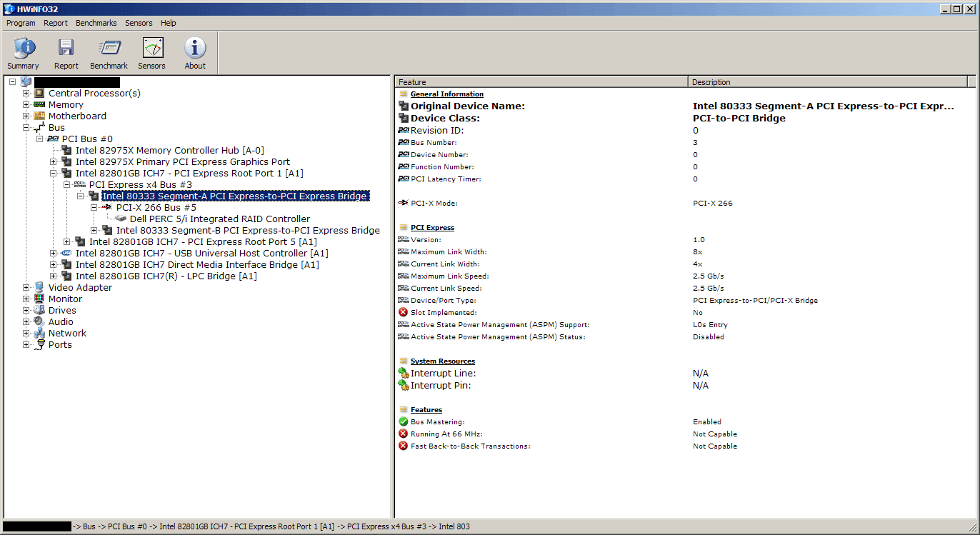The image size is (980, 535).
Task: Select Intel 82975X Memory Controller Hub row
Action: tap(170, 150)
